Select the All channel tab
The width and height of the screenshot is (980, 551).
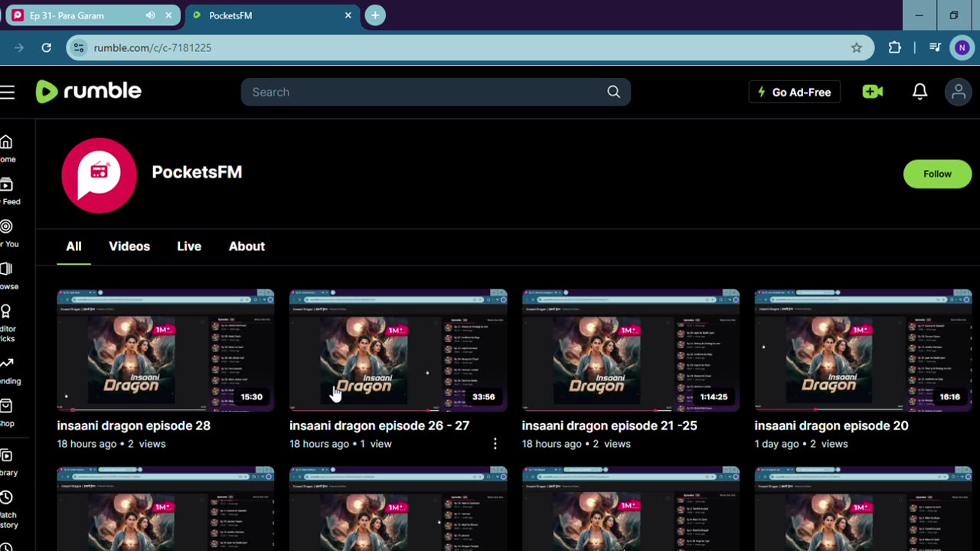click(x=73, y=246)
